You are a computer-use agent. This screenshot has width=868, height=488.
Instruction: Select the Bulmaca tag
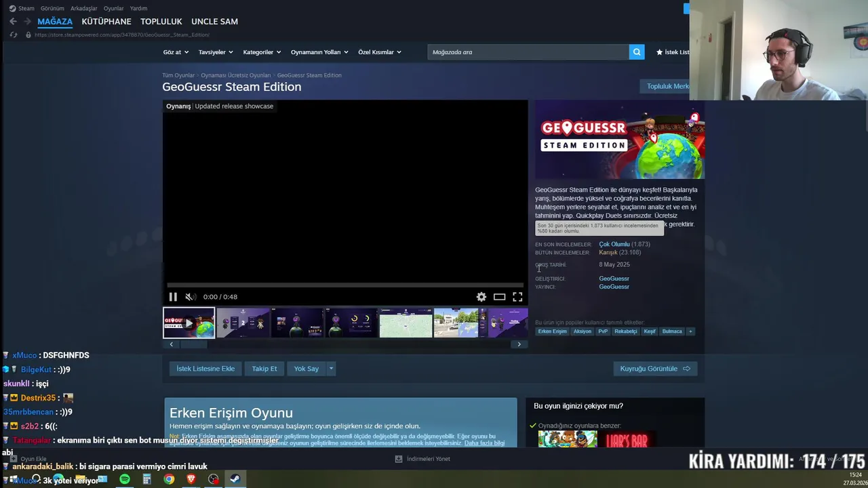pos(672,331)
